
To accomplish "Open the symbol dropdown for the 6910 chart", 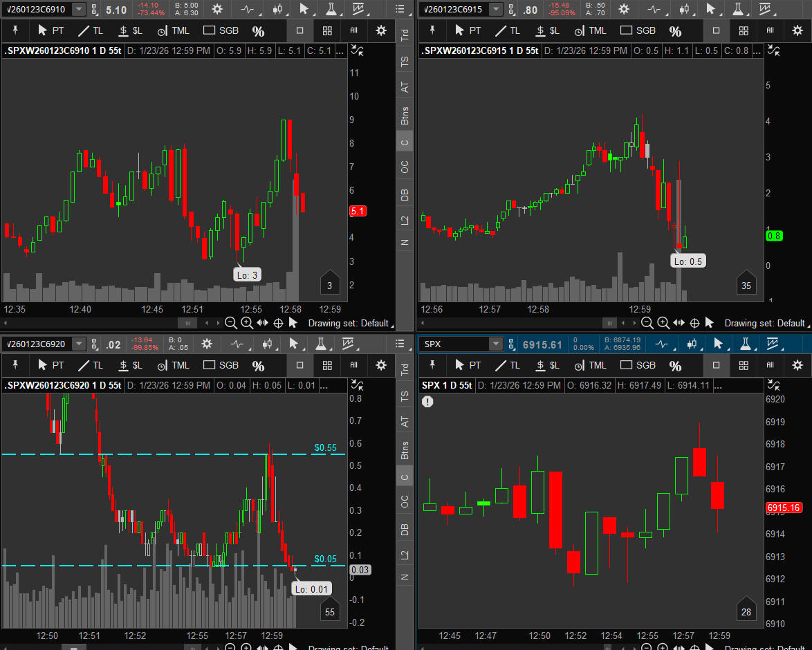I will tap(79, 10).
